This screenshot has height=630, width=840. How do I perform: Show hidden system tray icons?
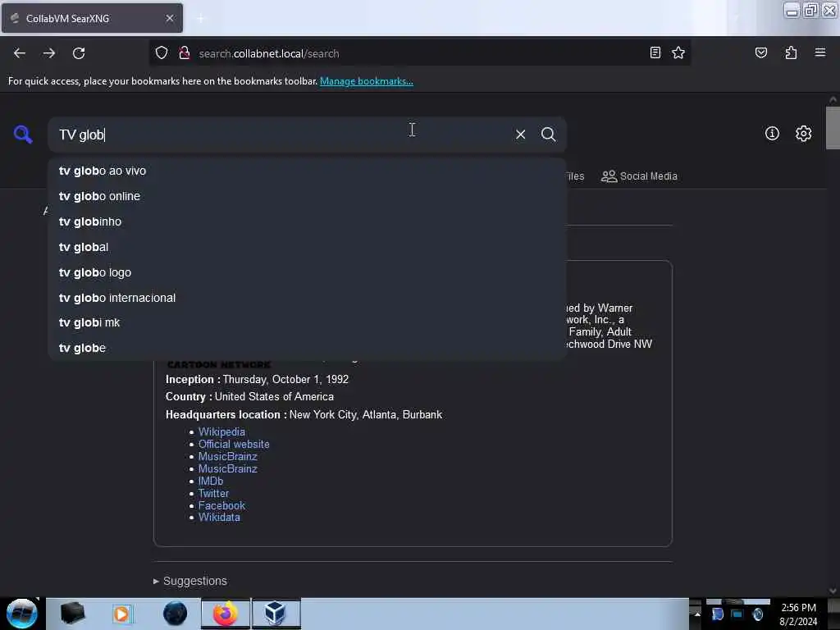[x=697, y=614]
